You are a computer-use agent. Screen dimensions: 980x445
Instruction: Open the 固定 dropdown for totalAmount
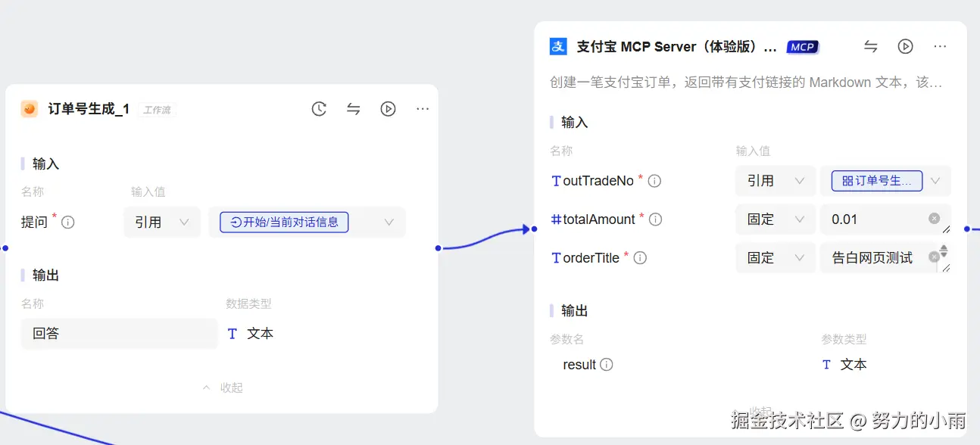pos(776,219)
